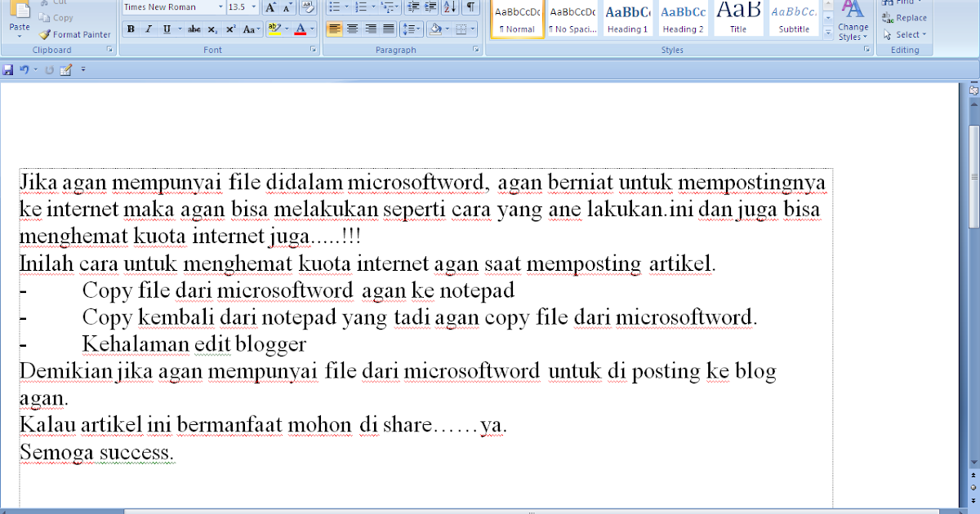Apply the Title style
The height and width of the screenshot is (514, 980).
[738, 18]
